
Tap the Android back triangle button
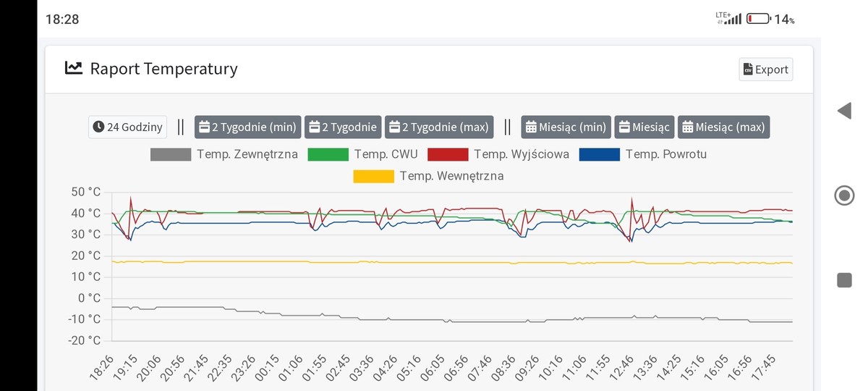click(844, 111)
